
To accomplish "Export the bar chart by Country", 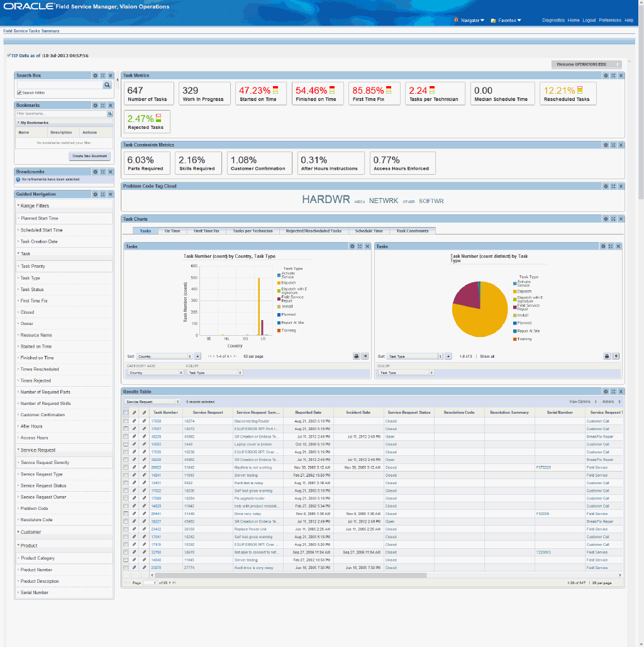I will [x=365, y=356].
